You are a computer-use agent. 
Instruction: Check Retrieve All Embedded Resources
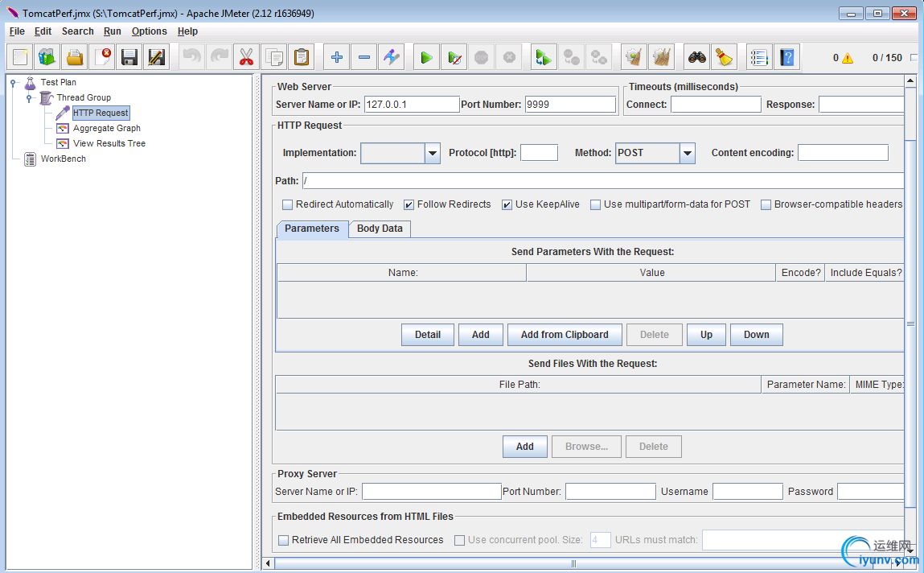tap(283, 540)
